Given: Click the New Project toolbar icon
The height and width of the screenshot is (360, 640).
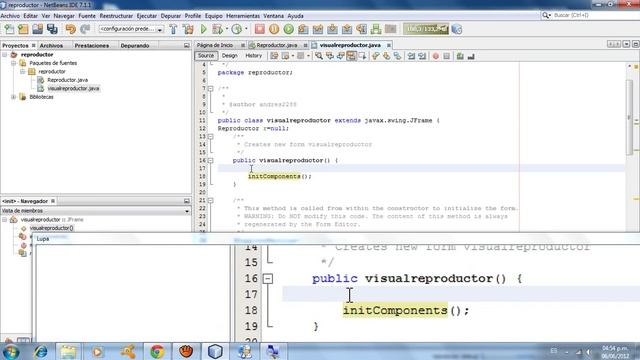Looking at the screenshot, I should pos(23,29).
